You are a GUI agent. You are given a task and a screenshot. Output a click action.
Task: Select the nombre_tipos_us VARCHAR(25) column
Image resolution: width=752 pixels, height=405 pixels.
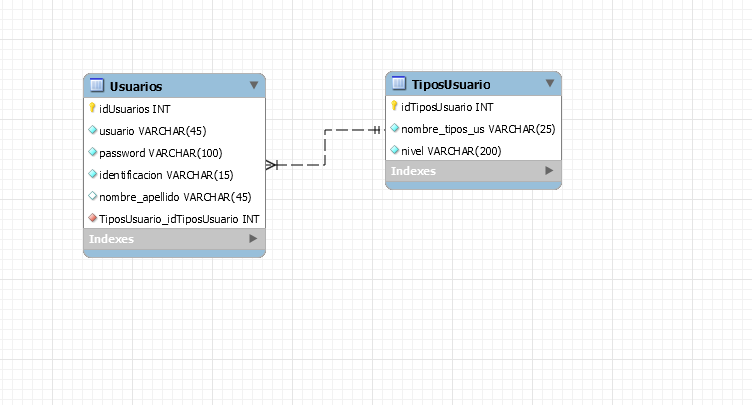coord(477,129)
